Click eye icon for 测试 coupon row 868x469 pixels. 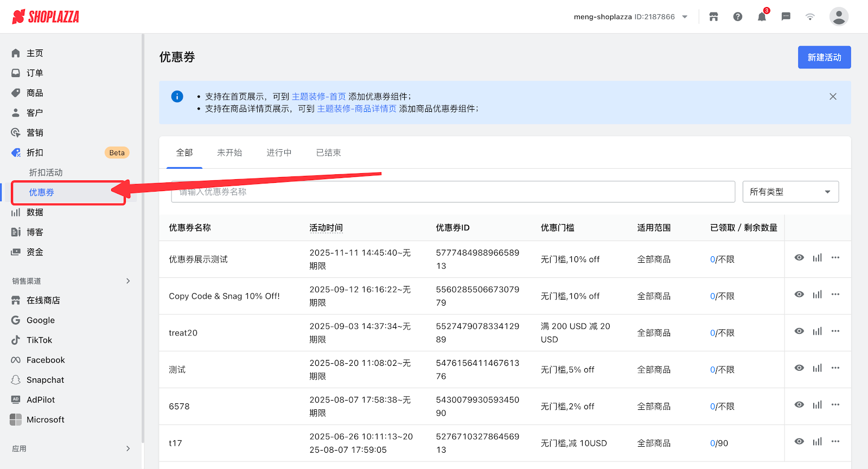(x=799, y=368)
